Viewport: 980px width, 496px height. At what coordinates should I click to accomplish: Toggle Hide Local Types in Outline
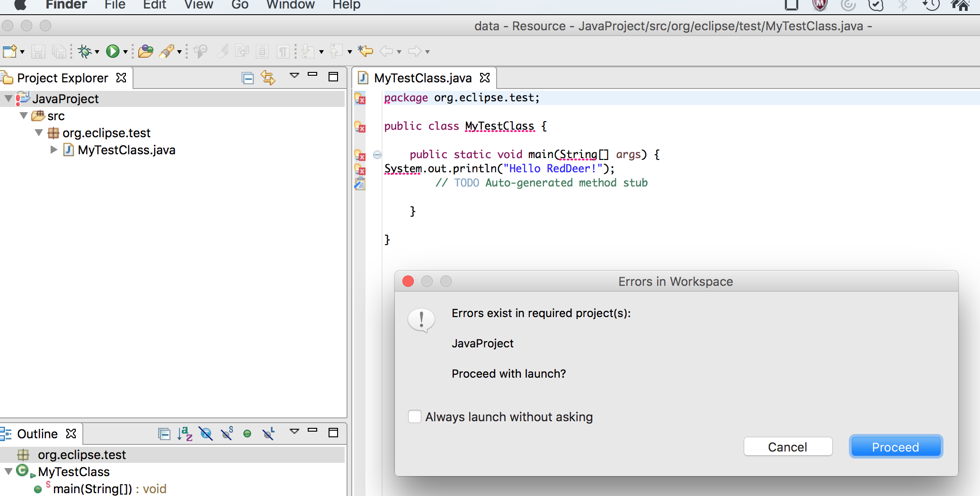(x=268, y=434)
